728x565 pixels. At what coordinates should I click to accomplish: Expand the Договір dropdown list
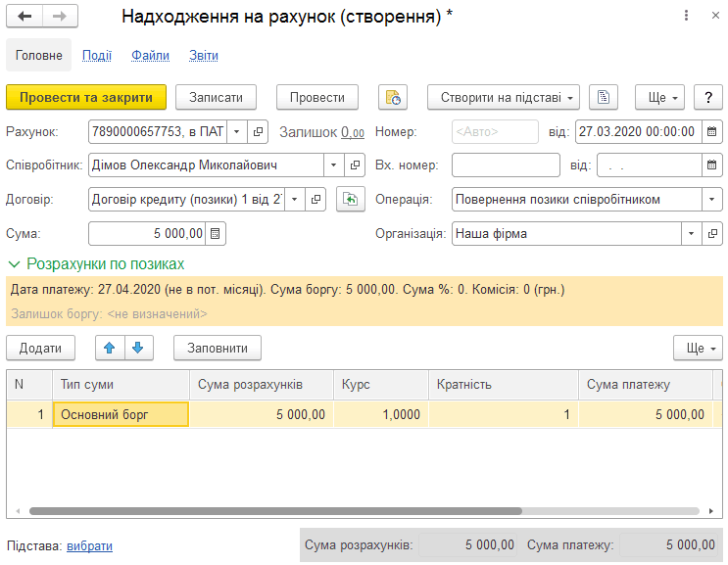tap(295, 200)
